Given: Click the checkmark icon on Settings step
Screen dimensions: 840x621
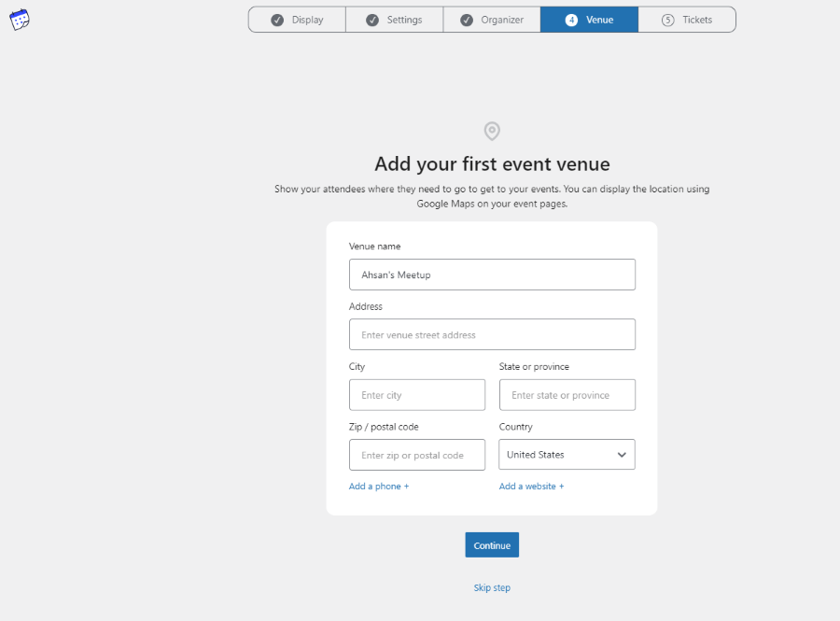Looking at the screenshot, I should [372, 20].
